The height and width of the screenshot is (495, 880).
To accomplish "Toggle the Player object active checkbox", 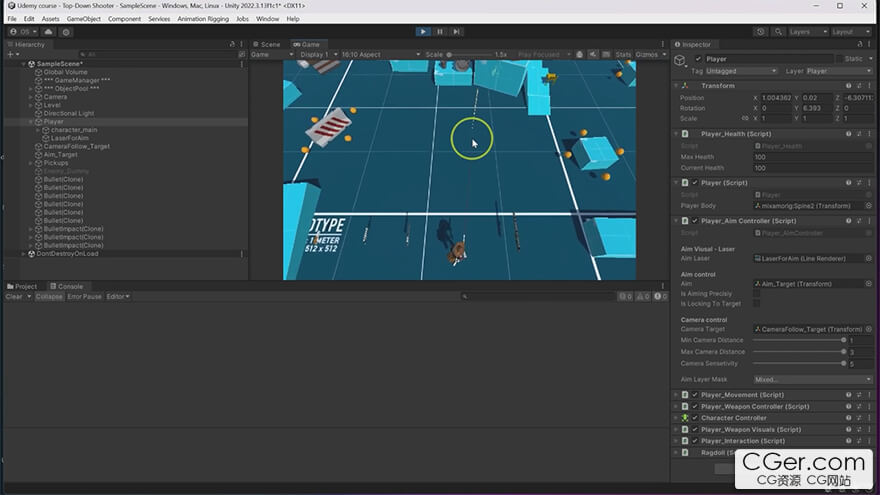I will pos(698,59).
